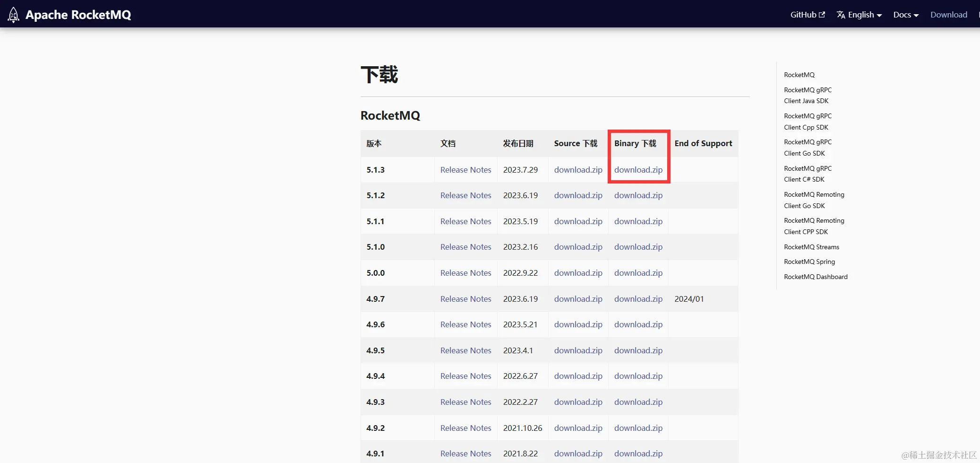Download binary zip for version 4.9.1
Image resolution: width=980 pixels, height=463 pixels.
tap(638, 454)
